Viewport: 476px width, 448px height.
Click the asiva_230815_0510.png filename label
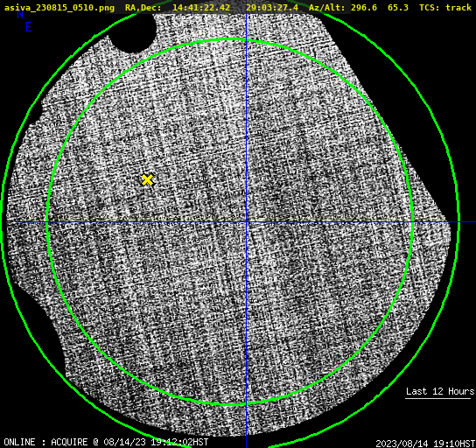(59, 7)
